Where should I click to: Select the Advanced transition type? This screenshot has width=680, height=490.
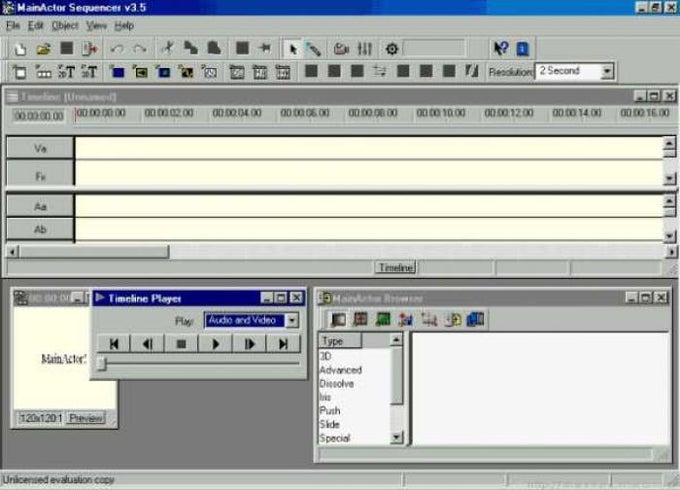[340, 370]
